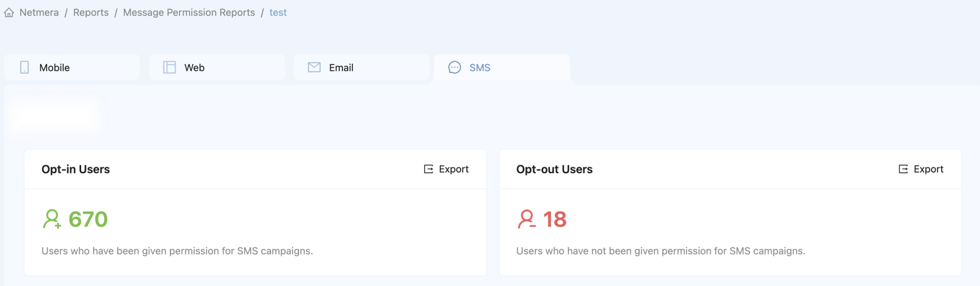Click the 670 opt-in users count
This screenshot has width=980, height=286.
click(x=88, y=219)
